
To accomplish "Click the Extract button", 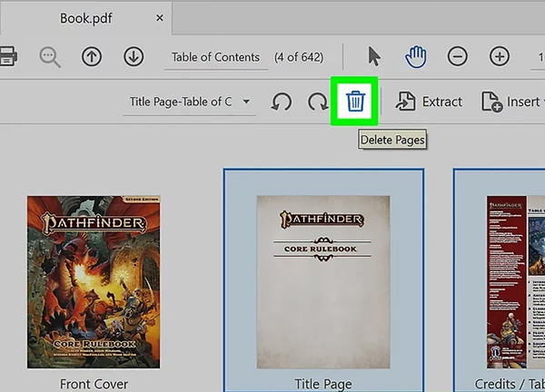I will point(430,102).
